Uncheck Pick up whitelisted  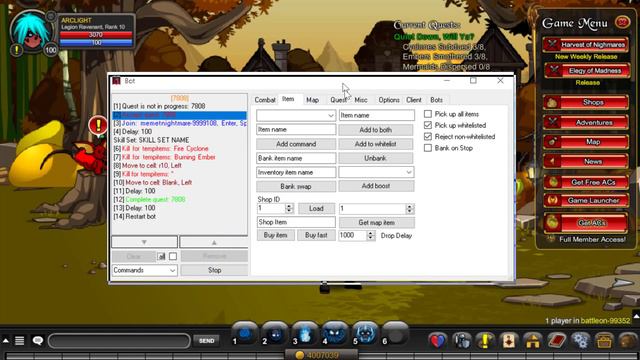[428, 125]
